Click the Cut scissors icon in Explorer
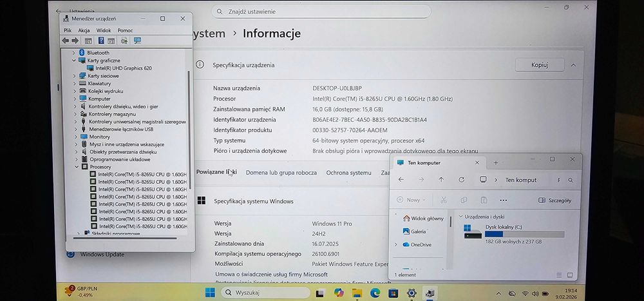 pos(443,200)
